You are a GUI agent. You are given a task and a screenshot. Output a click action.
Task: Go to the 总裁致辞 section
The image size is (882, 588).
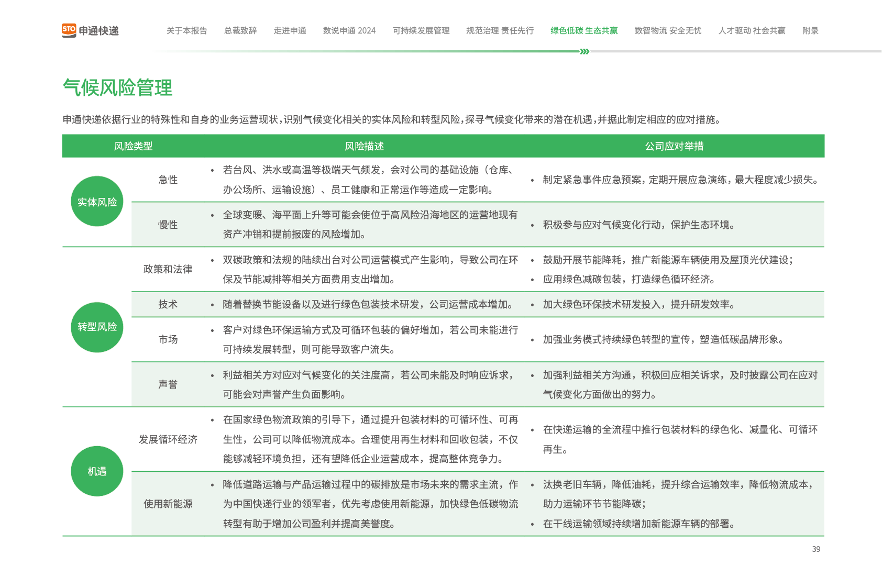click(x=240, y=30)
